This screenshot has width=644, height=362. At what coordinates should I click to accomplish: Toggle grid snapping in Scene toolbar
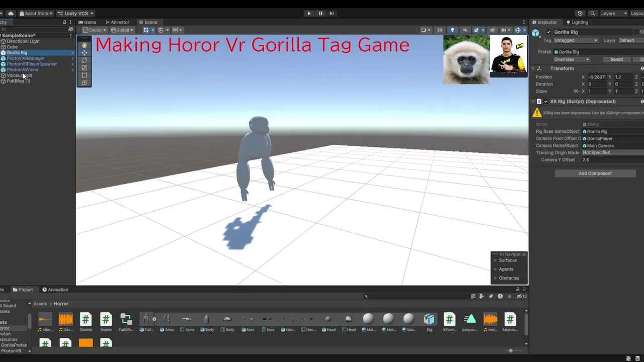click(162, 30)
